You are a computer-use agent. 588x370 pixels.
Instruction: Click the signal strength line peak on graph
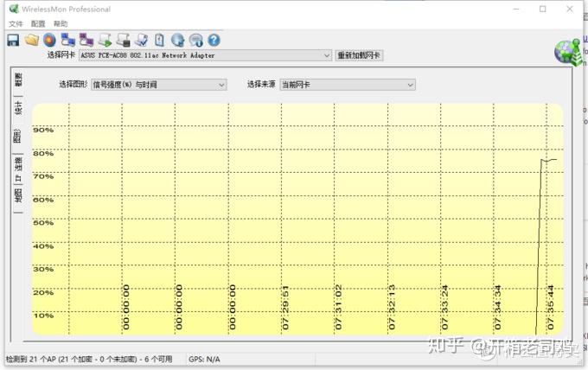pyautogui.click(x=542, y=160)
